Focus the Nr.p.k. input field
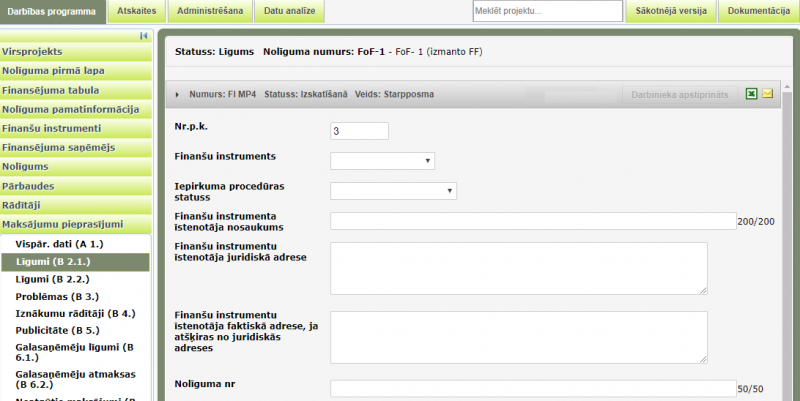Viewport: 800px width, 401px height. tap(359, 131)
